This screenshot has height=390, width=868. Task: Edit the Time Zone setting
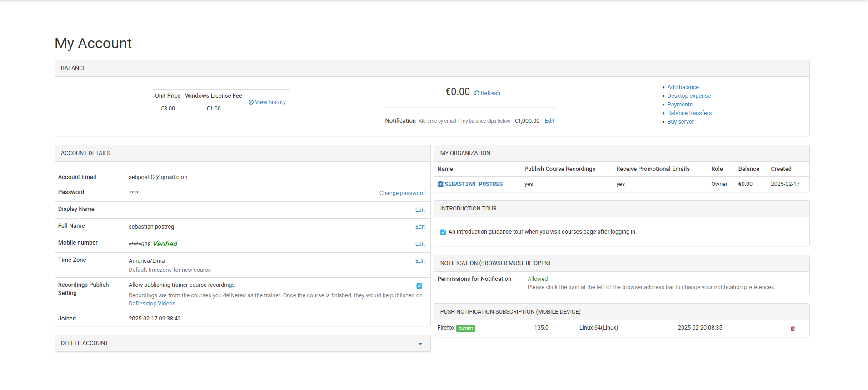[420, 261]
